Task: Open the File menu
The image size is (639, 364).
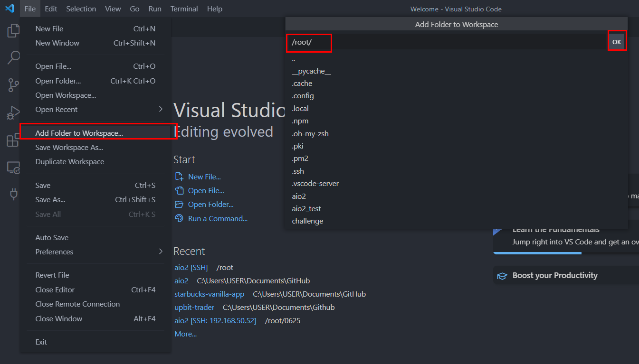Action: (x=30, y=9)
